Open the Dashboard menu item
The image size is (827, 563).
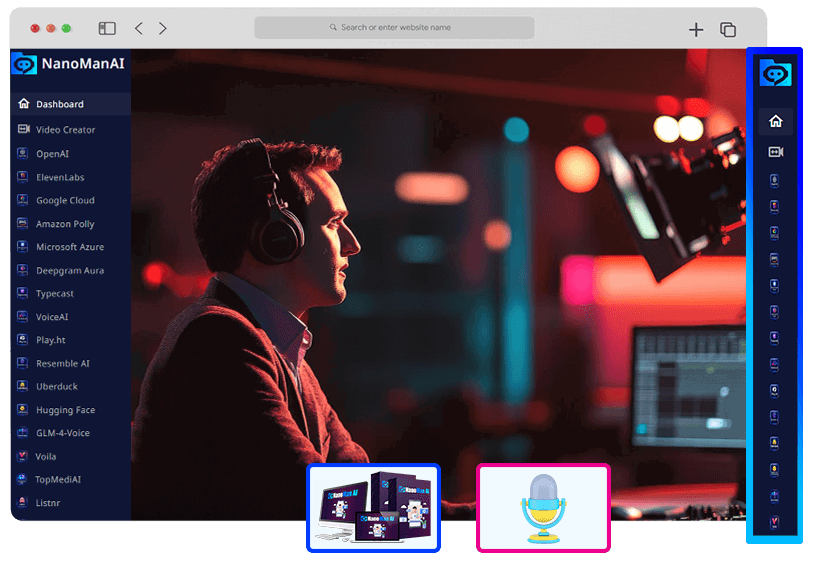[x=59, y=104]
